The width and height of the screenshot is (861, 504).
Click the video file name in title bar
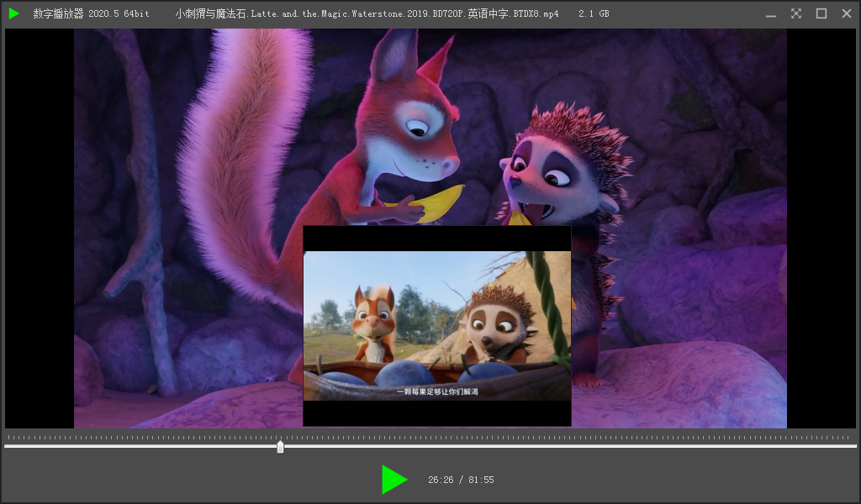pyautogui.click(x=367, y=14)
